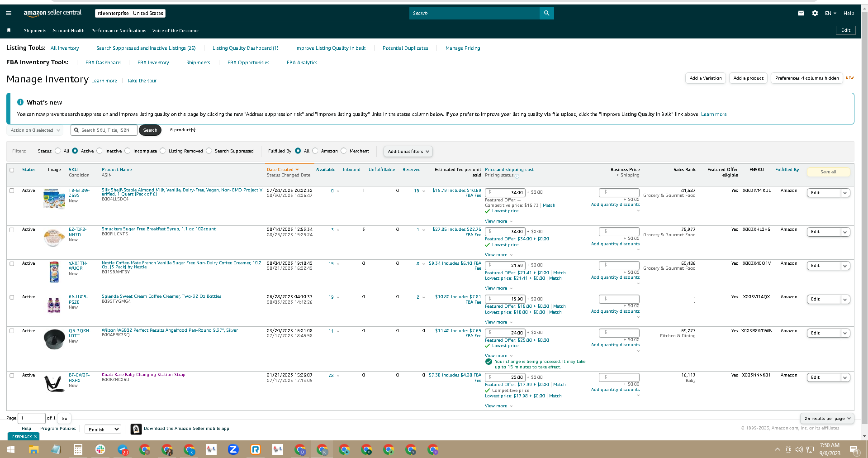Open the 25 results per page dropdown
Screen dimensions: 868x458
(827, 419)
